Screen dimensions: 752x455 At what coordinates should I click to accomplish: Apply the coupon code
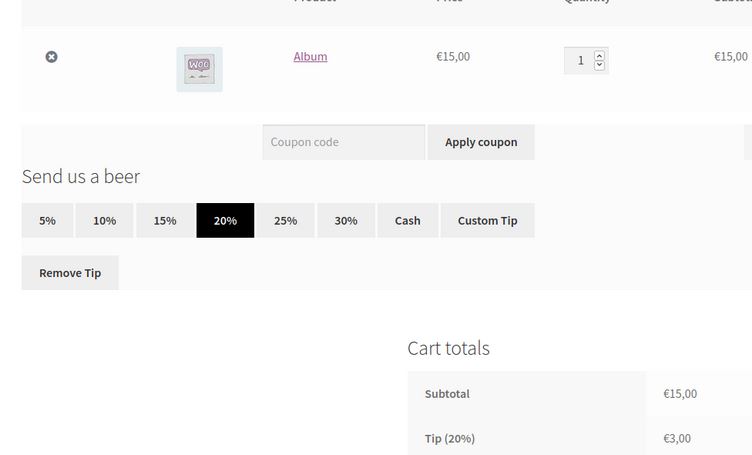[x=481, y=142]
